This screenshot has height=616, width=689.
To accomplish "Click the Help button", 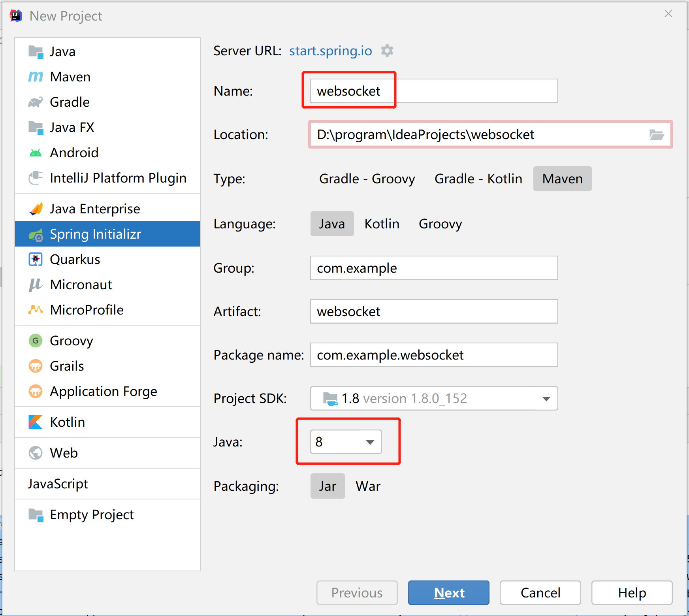I will point(632,593).
